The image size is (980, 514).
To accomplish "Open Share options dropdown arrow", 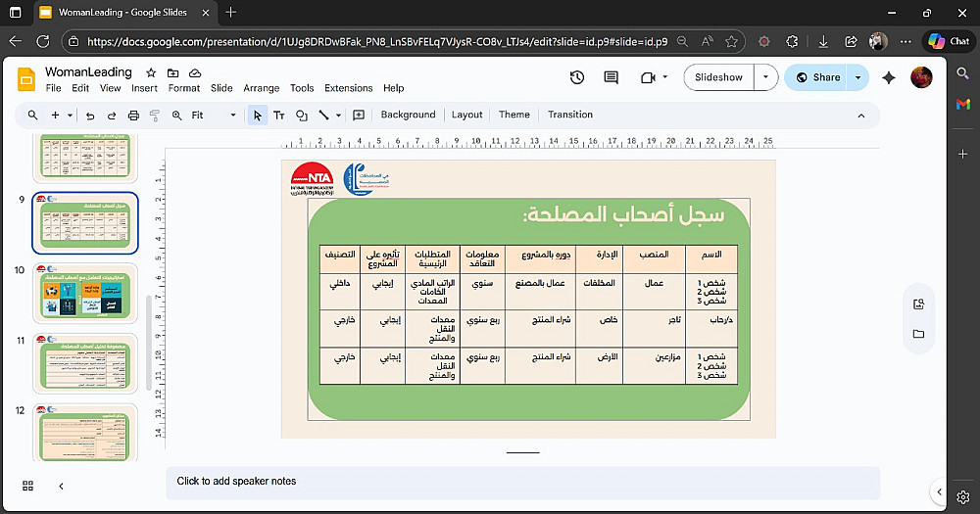I will [x=857, y=77].
